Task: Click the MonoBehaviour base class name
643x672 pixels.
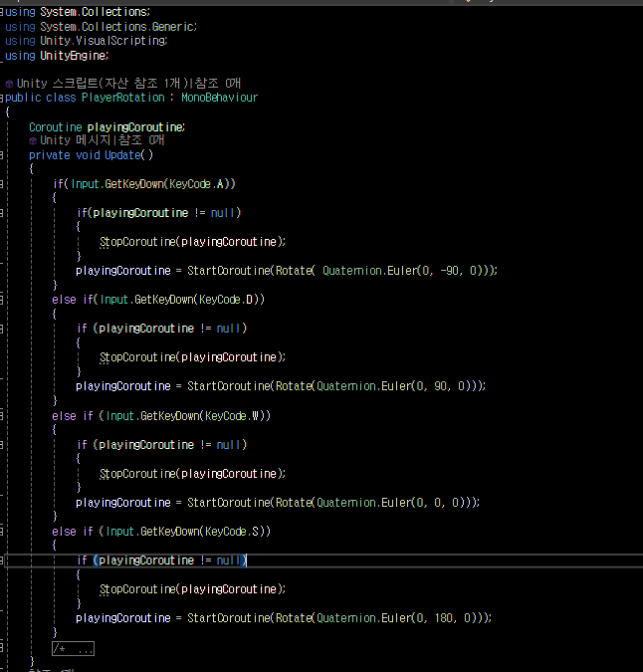Action: click(219, 98)
